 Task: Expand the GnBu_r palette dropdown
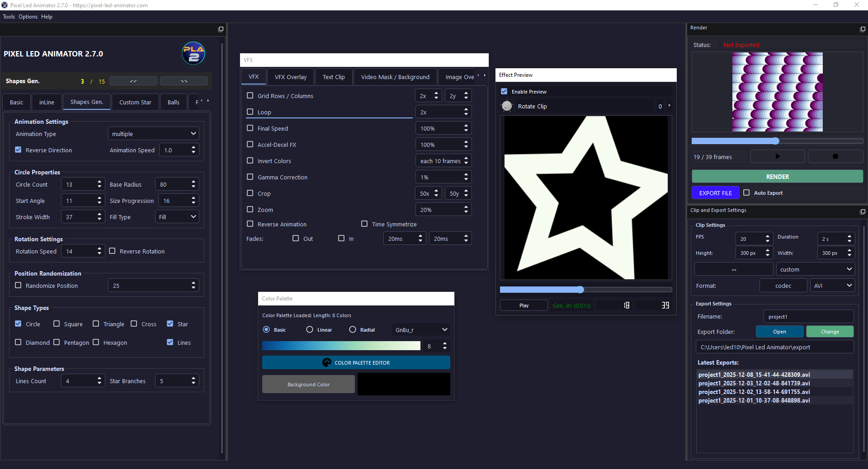tap(420, 330)
